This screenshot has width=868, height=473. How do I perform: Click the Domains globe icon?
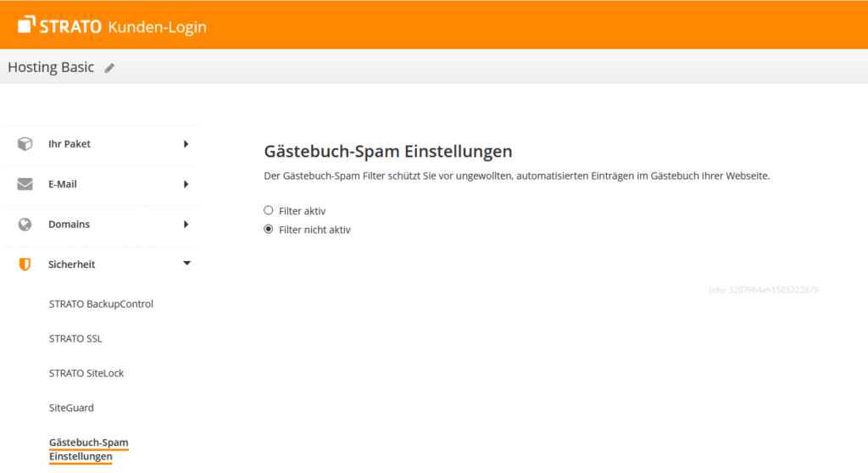[x=25, y=225]
